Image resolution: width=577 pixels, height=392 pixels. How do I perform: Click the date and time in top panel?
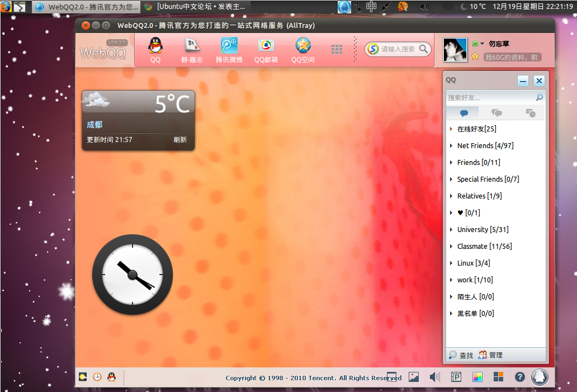coord(532,7)
